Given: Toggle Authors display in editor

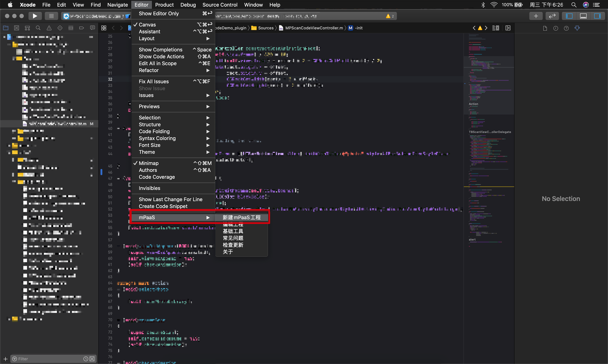Looking at the screenshot, I should click(173, 170).
